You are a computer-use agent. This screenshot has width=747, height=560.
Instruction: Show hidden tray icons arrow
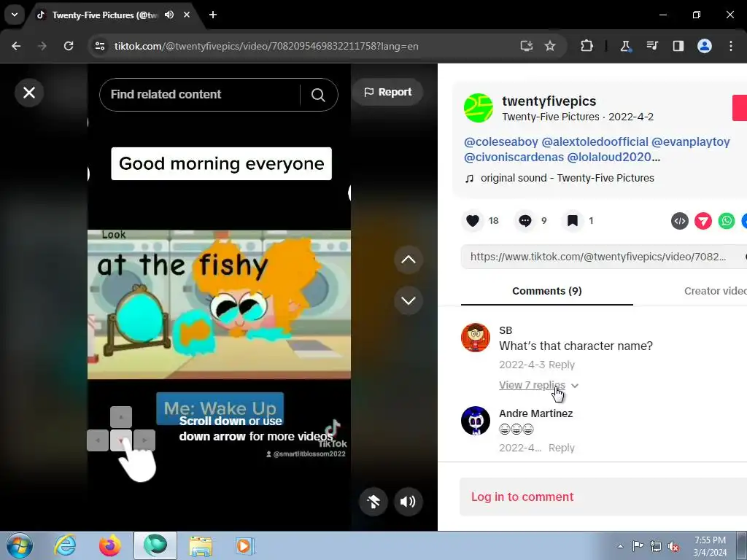pos(620,546)
